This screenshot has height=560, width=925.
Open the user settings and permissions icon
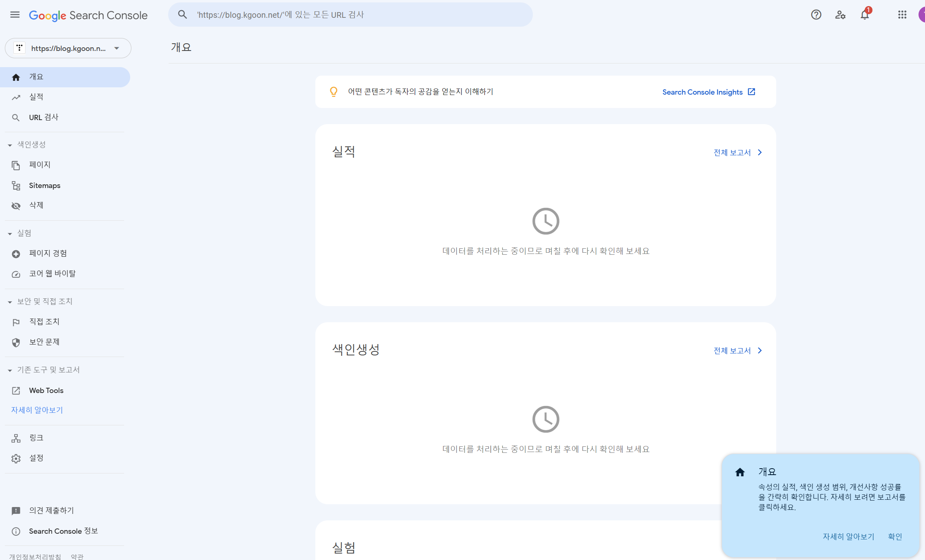[840, 15]
